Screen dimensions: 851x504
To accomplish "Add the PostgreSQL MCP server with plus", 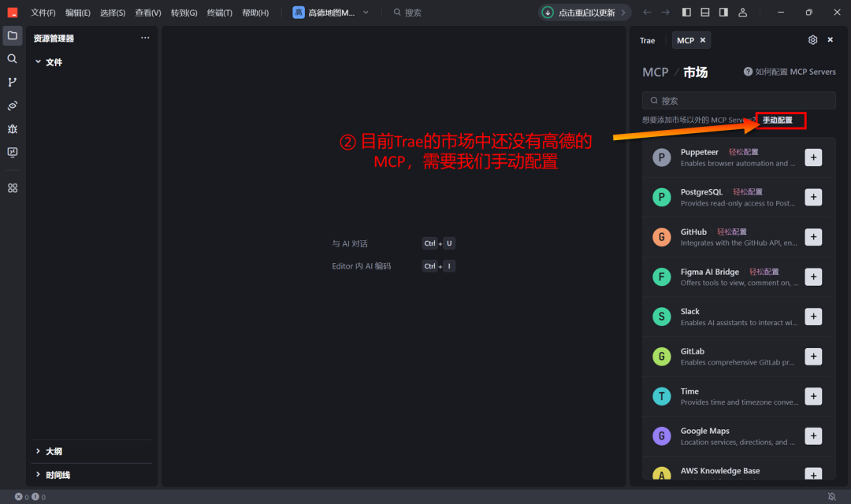I will coord(813,197).
